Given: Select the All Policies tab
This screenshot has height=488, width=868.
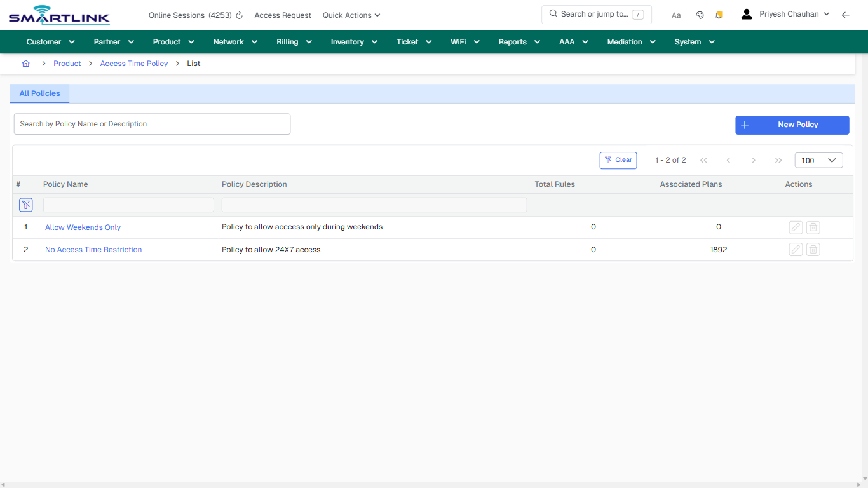Looking at the screenshot, I should pos(39,93).
